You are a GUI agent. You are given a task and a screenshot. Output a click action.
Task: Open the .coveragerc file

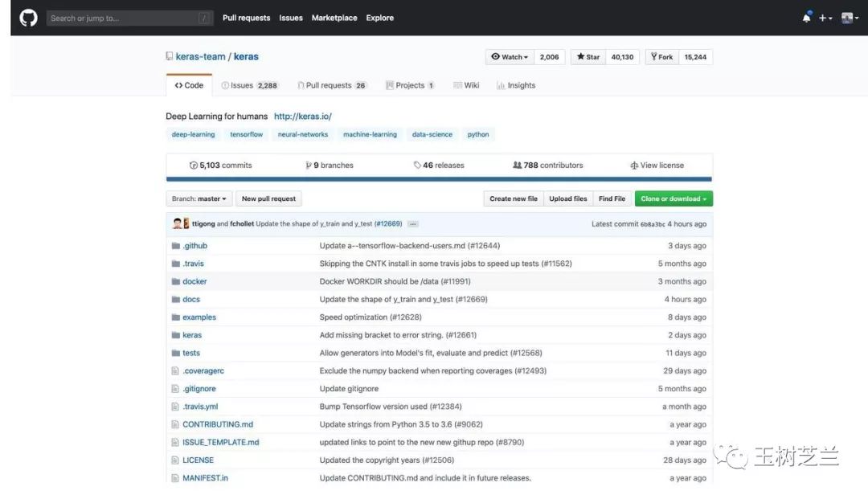coord(203,371)
